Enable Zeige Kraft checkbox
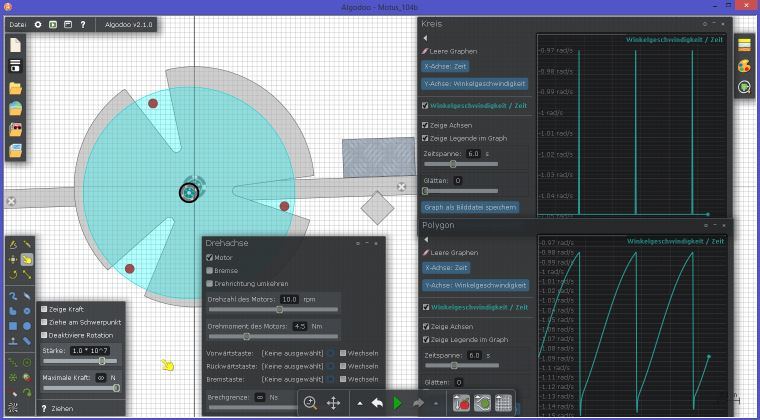 pos(44,309)
